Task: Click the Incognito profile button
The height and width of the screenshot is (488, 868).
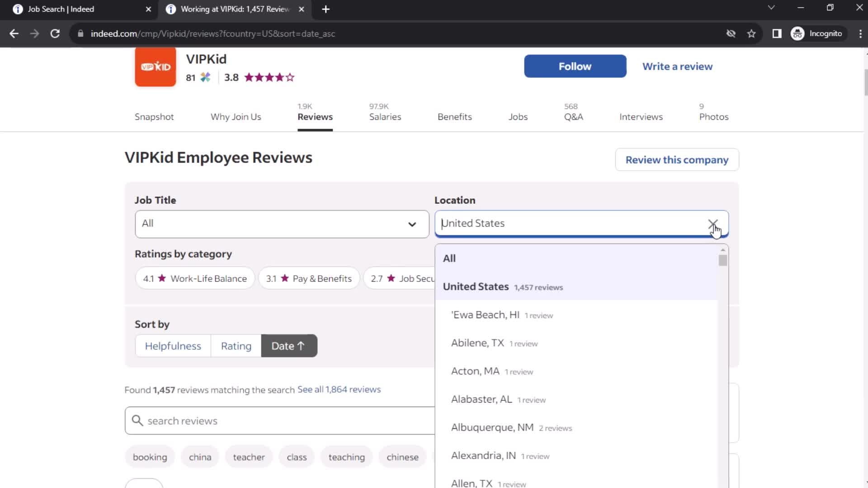Action: 817,33
